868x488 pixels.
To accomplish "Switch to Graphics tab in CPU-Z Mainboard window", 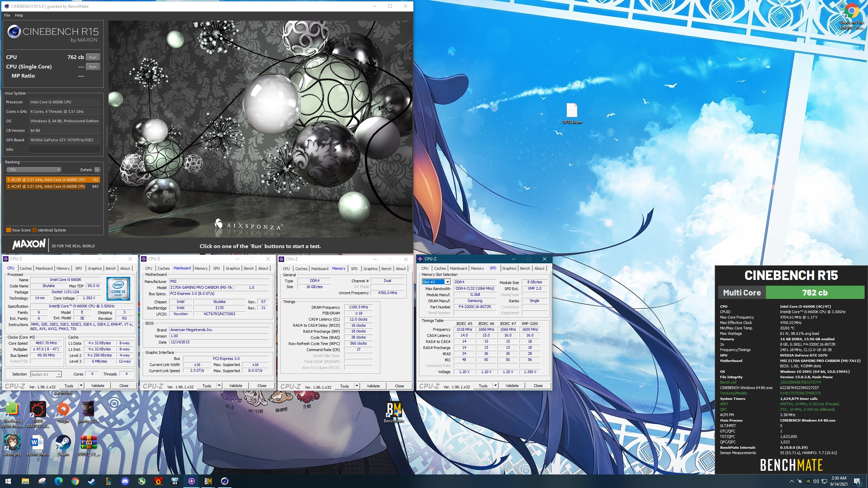I will pos(233,268).
